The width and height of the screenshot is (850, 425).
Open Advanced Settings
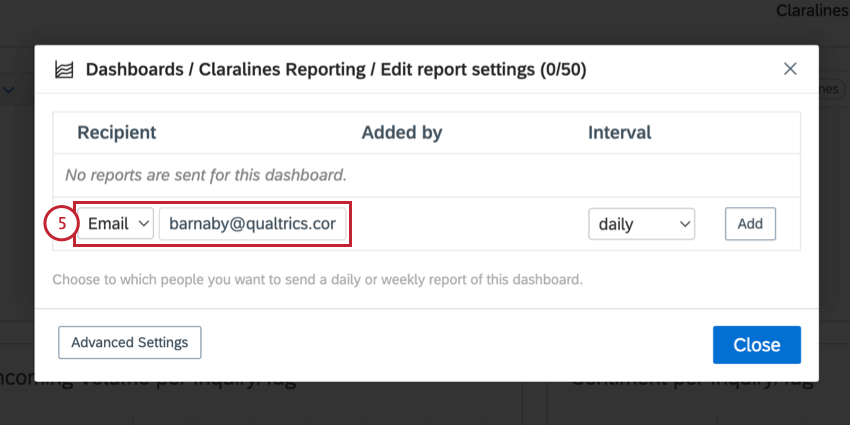tap(130, 343)
